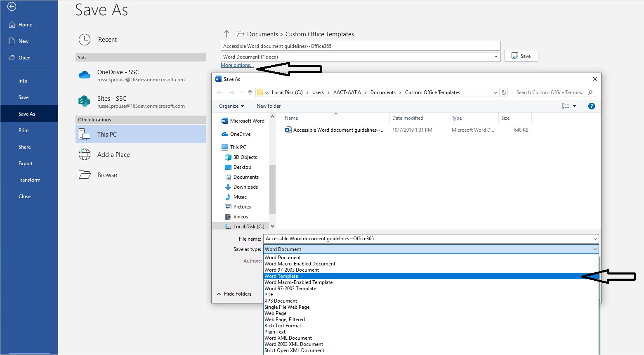This screenshot has width=644, height=355.
Task: Click the Help question mark icon
Action: click(591, 106)
